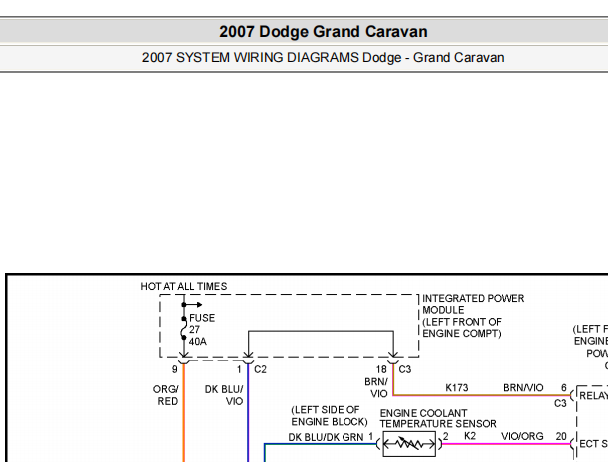
Task: Click the "K173" circuit label
Action: pos(457,388)
